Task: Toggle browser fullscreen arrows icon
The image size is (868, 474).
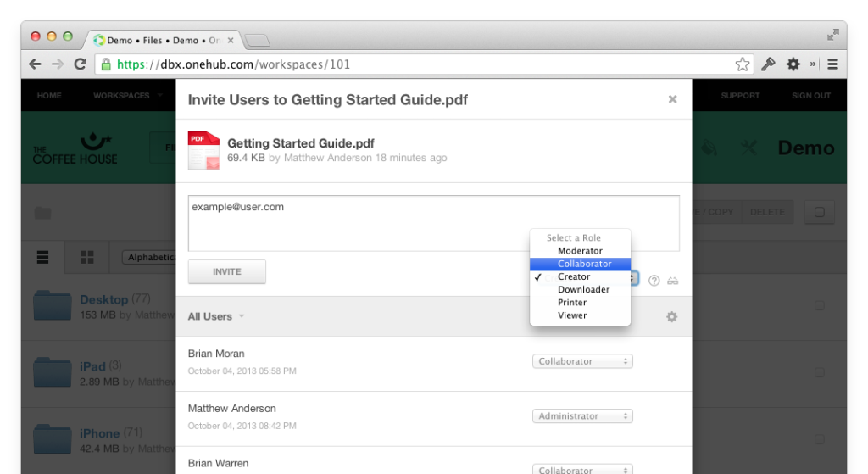Action: pos(832,35)
